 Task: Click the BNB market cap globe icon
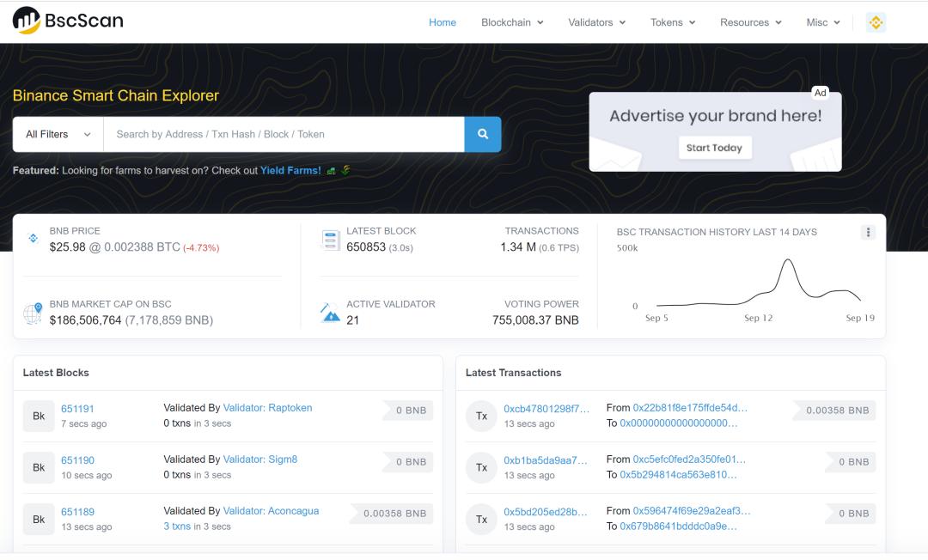coord(33,313)
